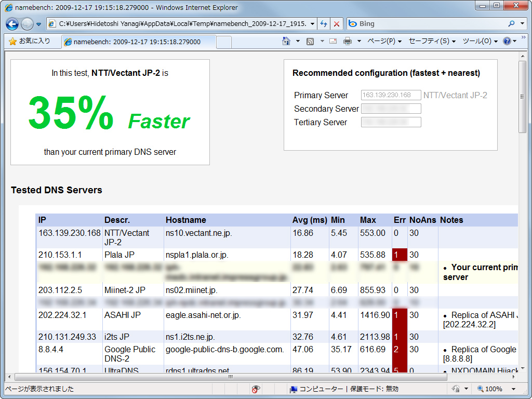The width and height of the screenshot is (532, 399).
Task: Expand the feeds dropdown arrow
Action: point(322,42)
